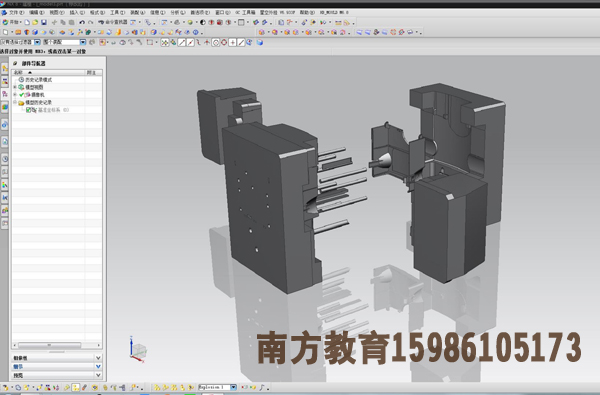Click the blue round info icon in feature toolbar

196,32
